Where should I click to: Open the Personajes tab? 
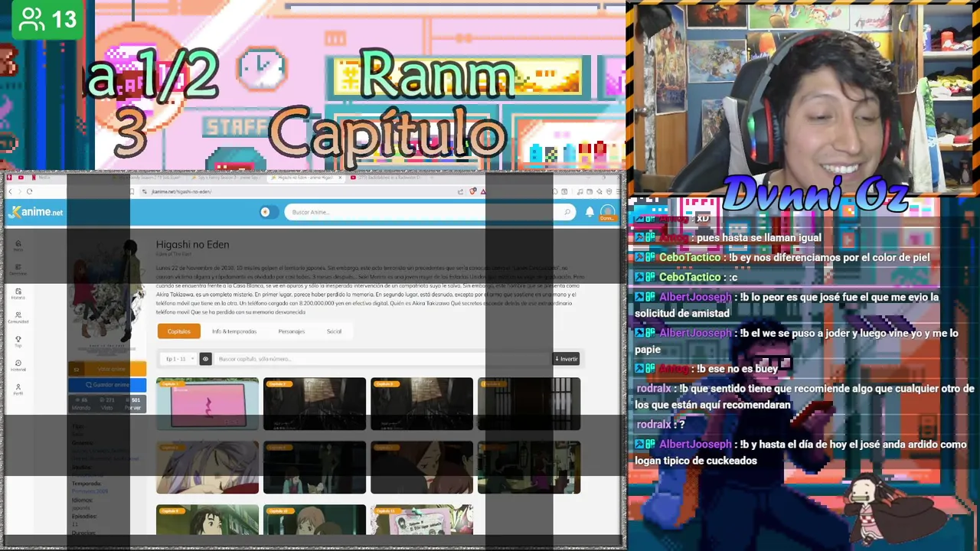click(x=292, y=331)
